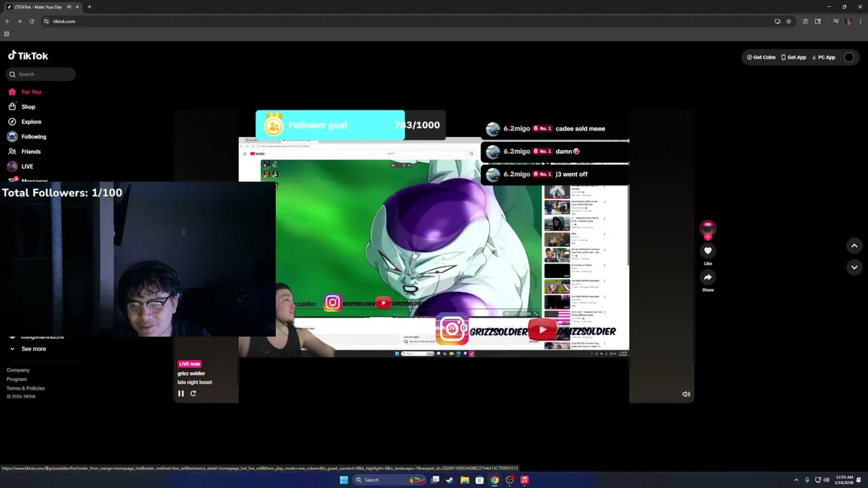This screenshot has height=488, width=868.
Task: Click the 'late night boost' caption
Action: (x=195, y=382)
